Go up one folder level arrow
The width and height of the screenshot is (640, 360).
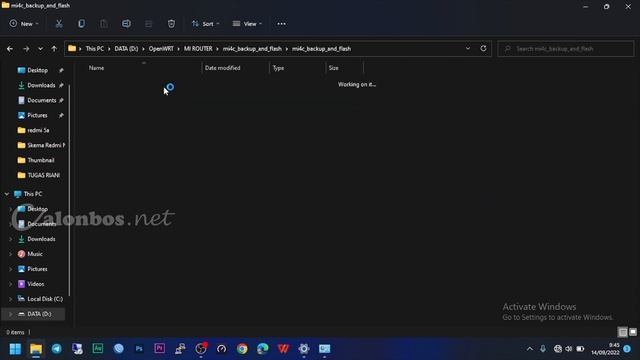point(54,49)
